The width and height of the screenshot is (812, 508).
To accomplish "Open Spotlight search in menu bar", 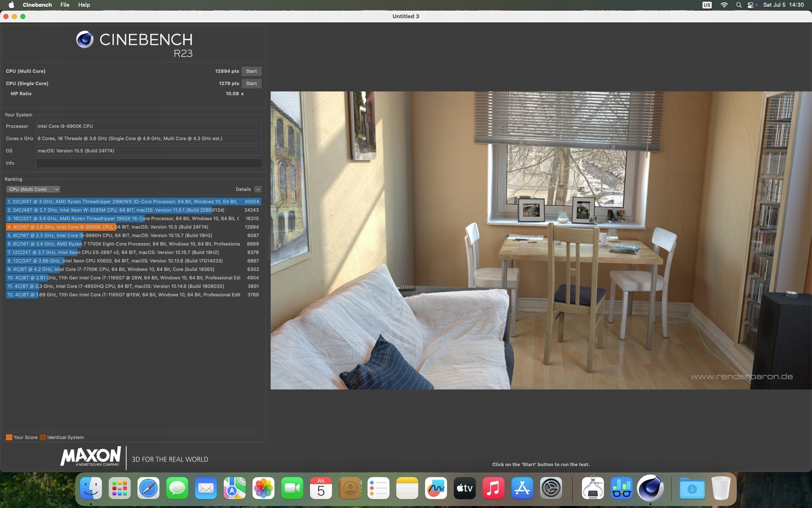I will (x=738, y=5).
